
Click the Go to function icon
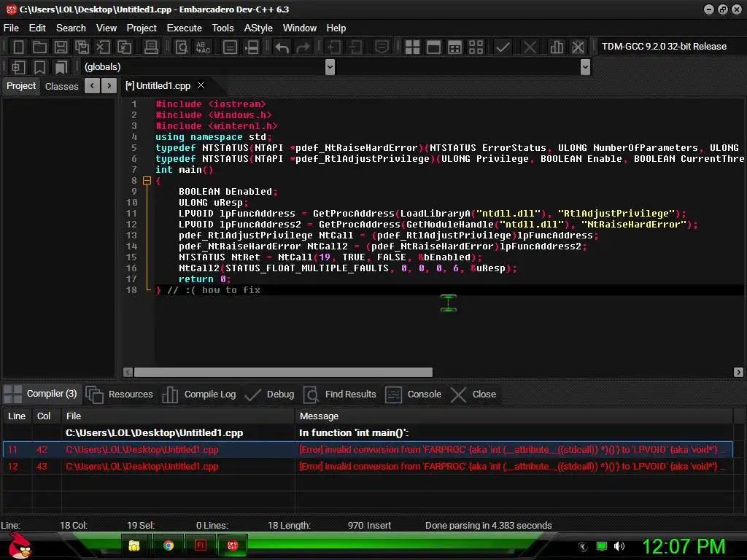230,47
